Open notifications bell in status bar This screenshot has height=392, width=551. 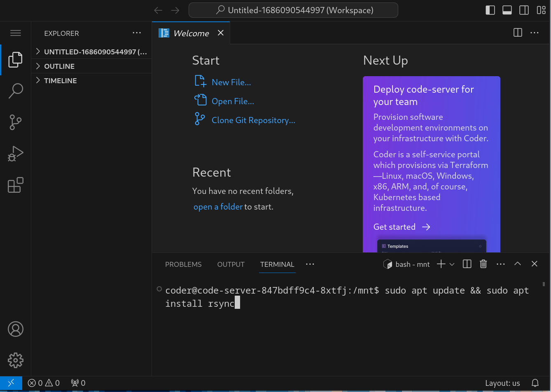535,383
